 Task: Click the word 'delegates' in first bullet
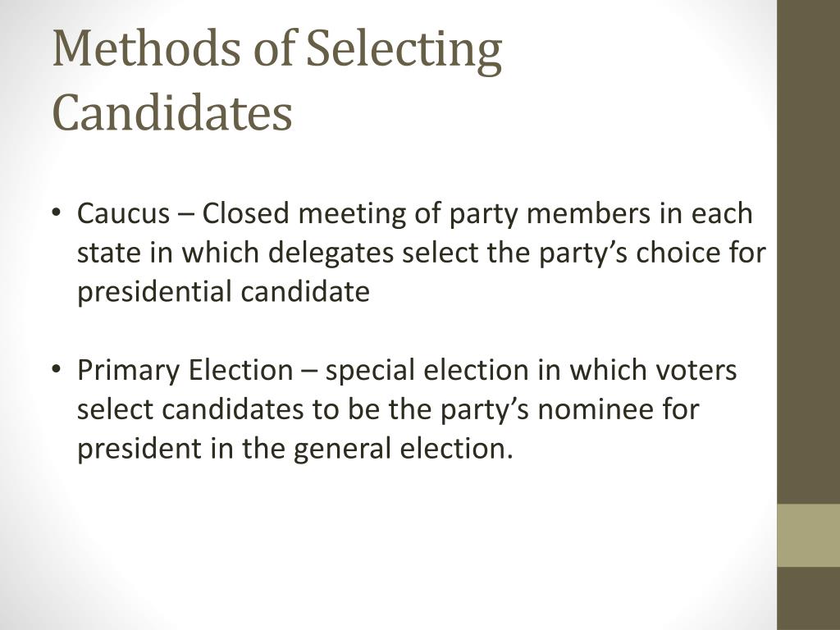pos(331,253)
